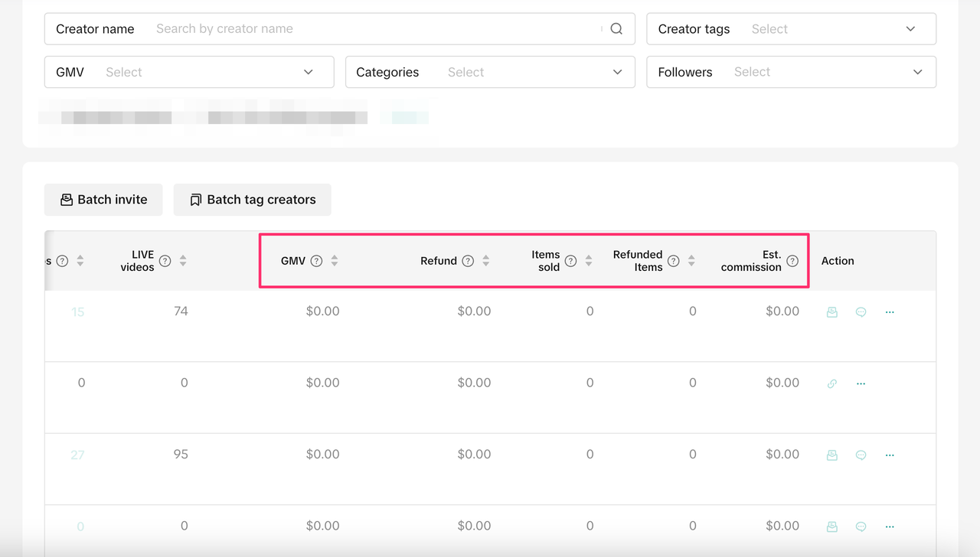This screenshot has width=980, height=557.
Task: Open chat with first row creator
Action: [x=861, y=312]
